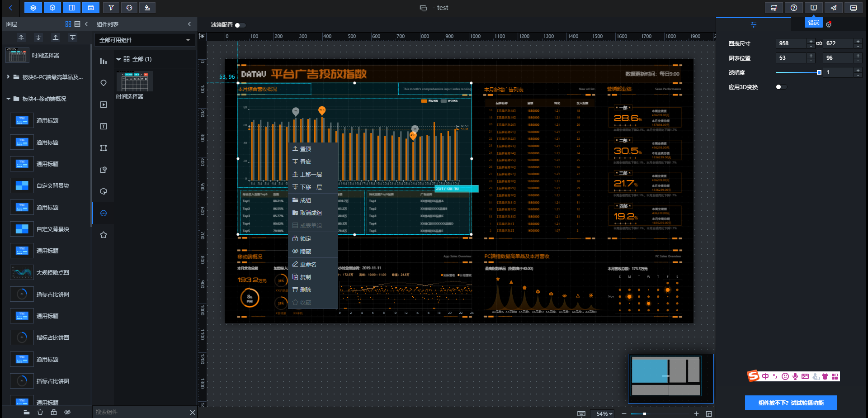This screenshot has width=868, height=418.
Task: Click the lock icon at layers bottom
Action: [54, 412]
